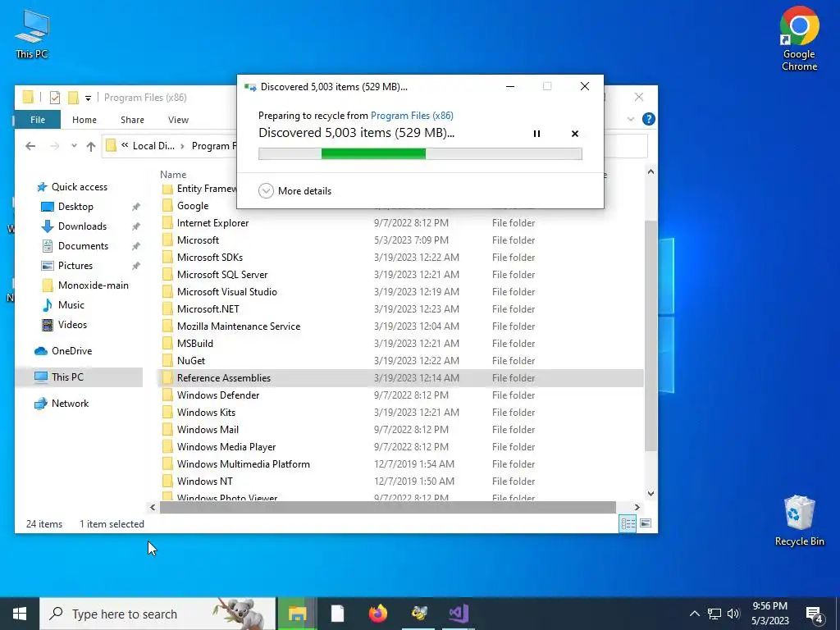This screenshot has width=840, height=630.
Task: Click horizontal scrollbar right arrow
Action: pos(637,507)
